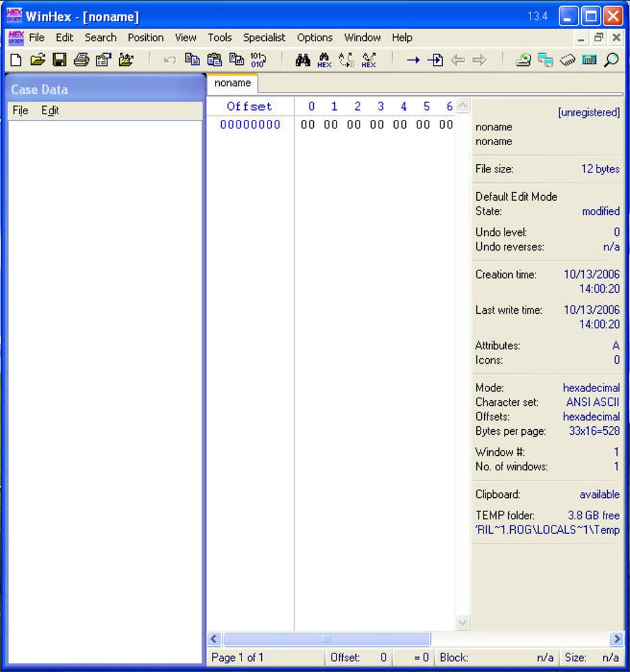Open the Window menu
This screenshot has width=630, height=672.
point(363,38)
